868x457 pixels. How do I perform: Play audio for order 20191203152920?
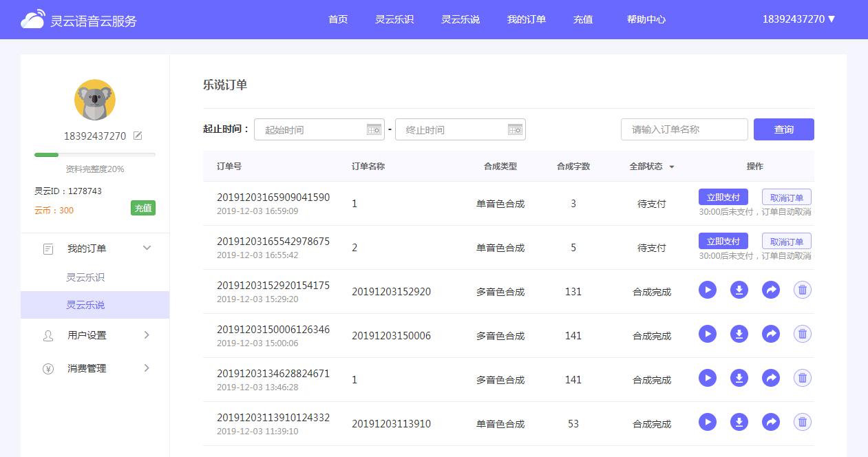pos(707,290)
